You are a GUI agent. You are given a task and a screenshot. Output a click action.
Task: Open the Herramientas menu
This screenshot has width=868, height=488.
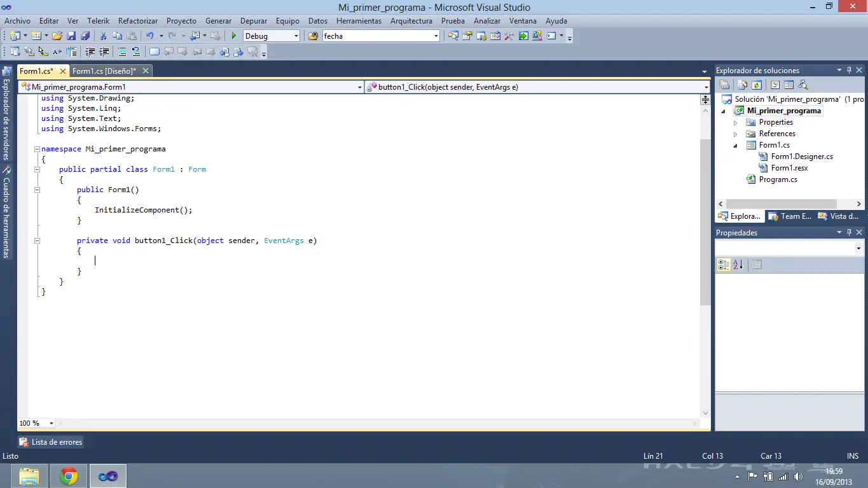[x=359, y=20]
